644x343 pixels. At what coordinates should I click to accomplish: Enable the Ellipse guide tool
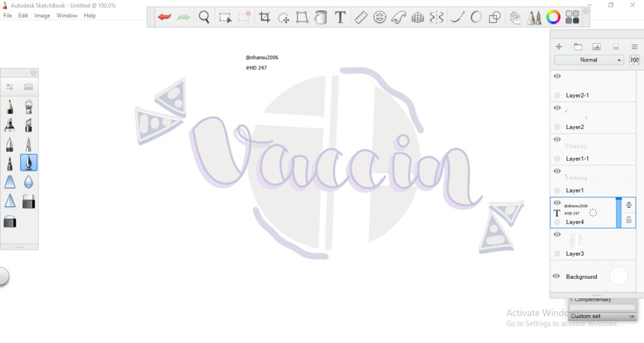point(379,17)
